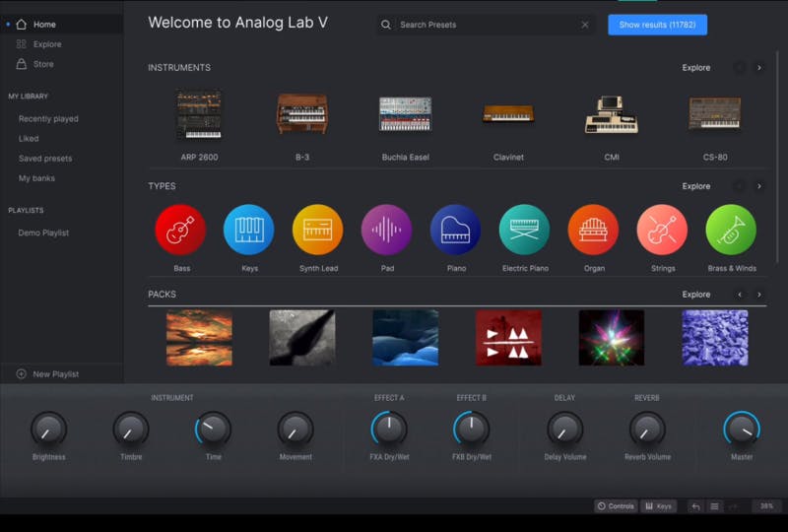This screenshot has width=788, height=532.
Task: Select the Electric Piano type icon
Action: tap(524, 230)
